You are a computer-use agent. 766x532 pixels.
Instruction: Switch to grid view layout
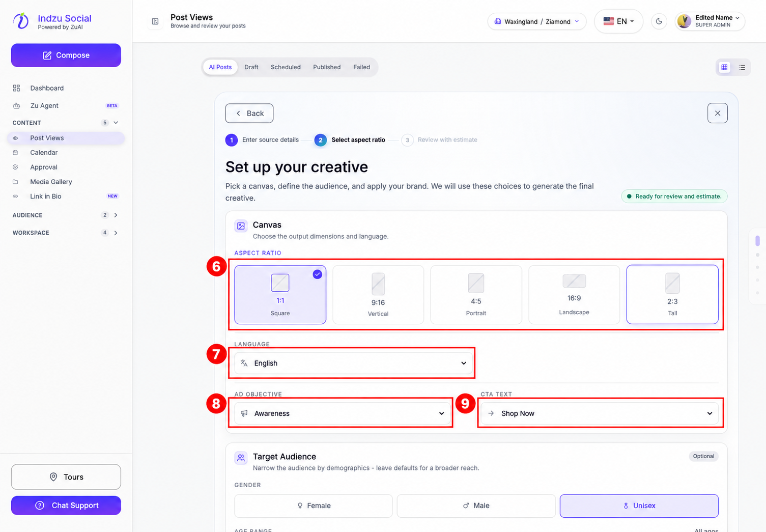[x=724, y=67]
